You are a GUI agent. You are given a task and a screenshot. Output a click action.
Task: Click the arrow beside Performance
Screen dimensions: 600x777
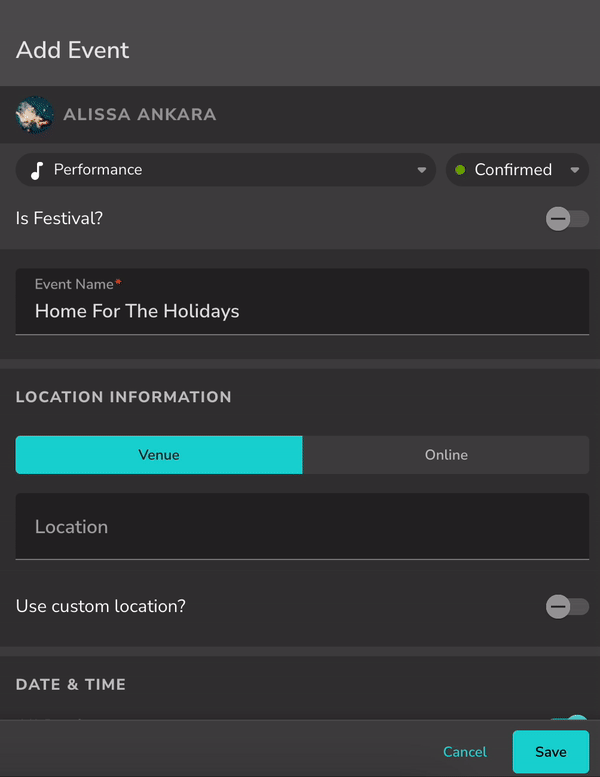(x=422, y=170)
